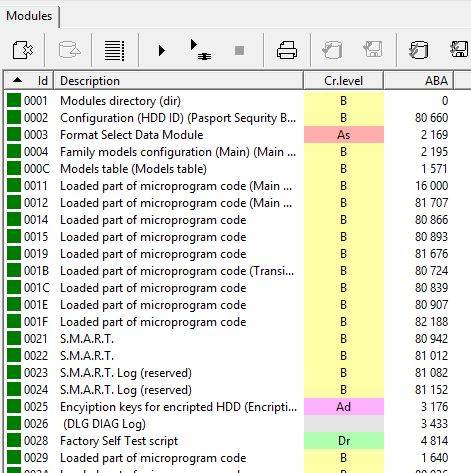Sort by Cr.level column header
Viewport: 471px width, 473px height.
click(344, 81)
